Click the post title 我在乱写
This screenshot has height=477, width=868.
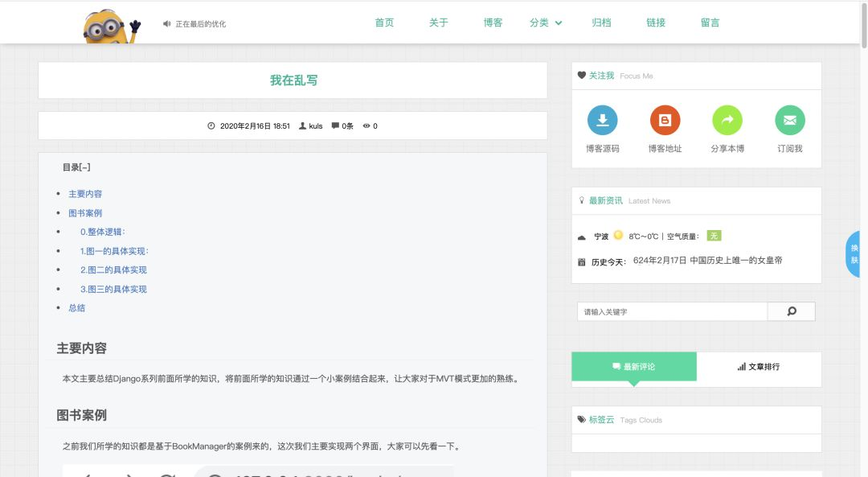[291, 80]
